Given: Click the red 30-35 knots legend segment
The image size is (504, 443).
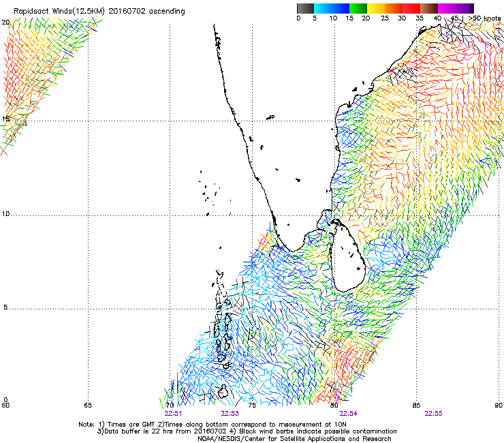Looking at the screenshot, I should tap(411, 8).
